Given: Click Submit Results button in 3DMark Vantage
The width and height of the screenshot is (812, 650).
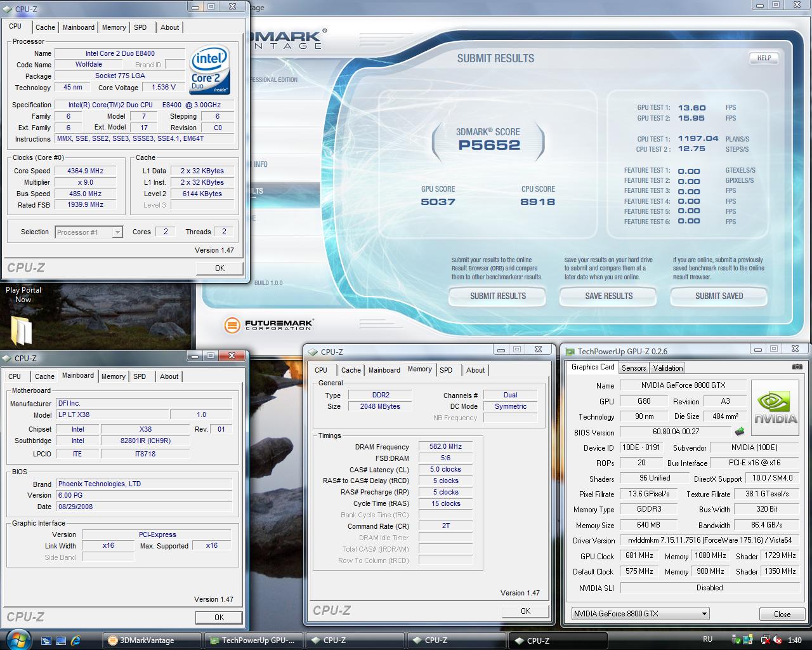Looking at the screenshot, I should pos(498,296).
